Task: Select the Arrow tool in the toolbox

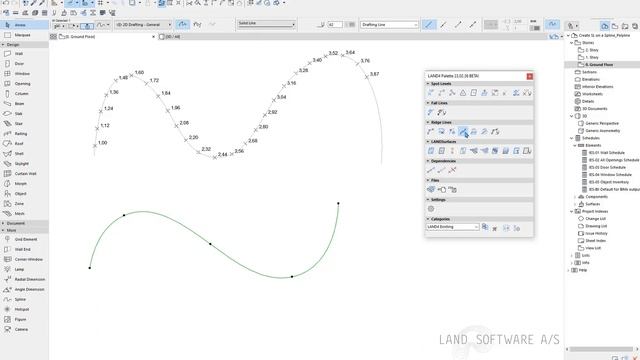Action: (24, 25)
